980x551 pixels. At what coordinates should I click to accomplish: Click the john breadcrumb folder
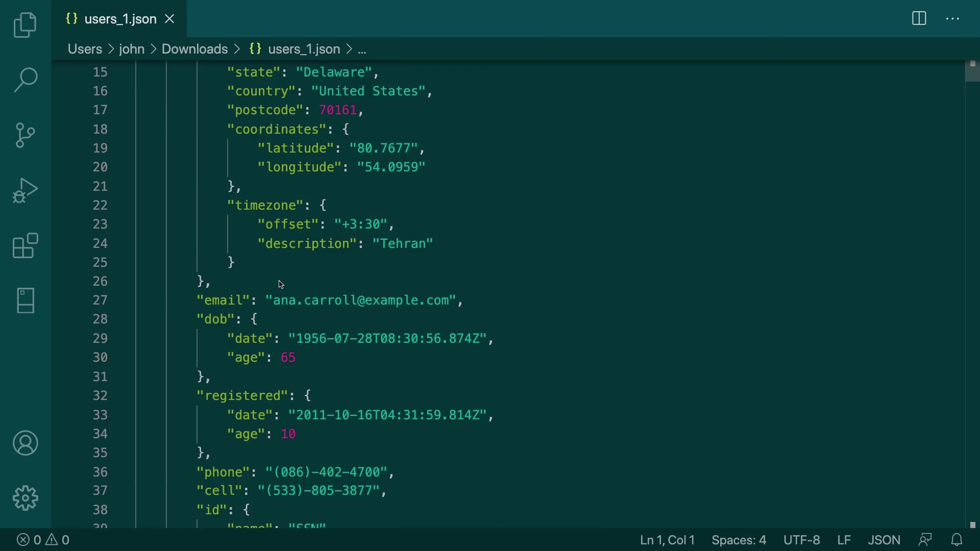coord(132,49)
